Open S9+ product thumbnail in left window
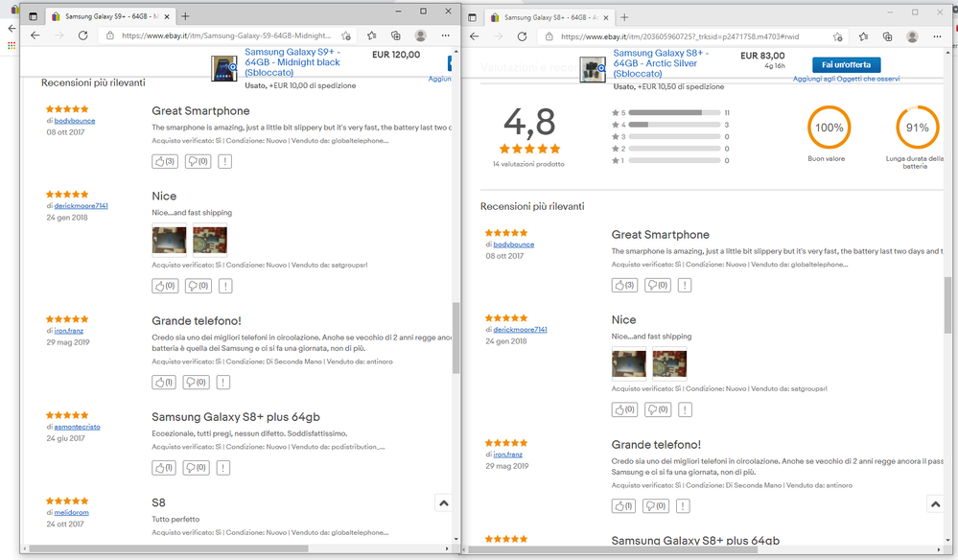 click(x=224, y=68)
